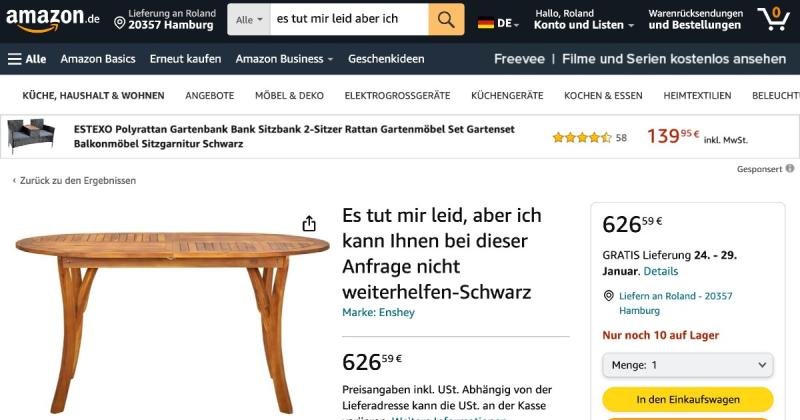Select the Möbel & Deko category tab
The image size is (800, 420).
click(x=289, y=95)
